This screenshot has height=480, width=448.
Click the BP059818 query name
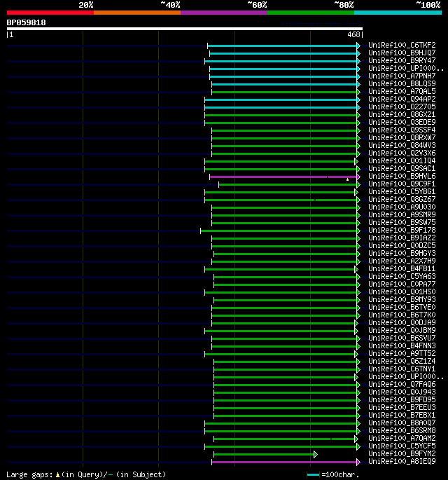[27, 22]
